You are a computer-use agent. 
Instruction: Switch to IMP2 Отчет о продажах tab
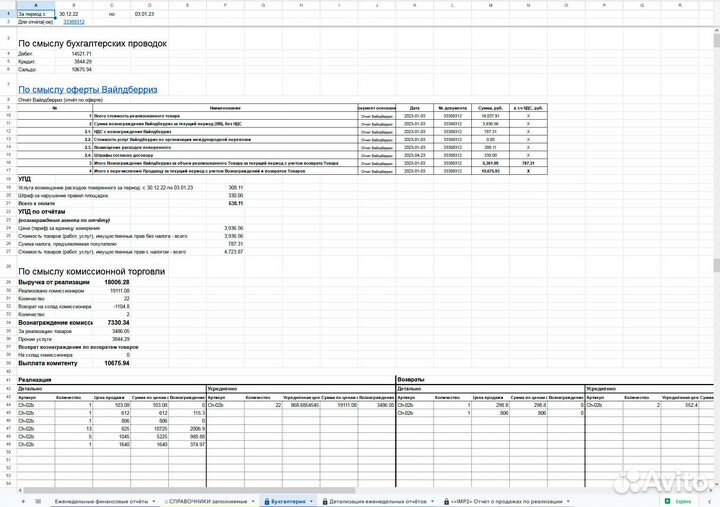(510, 499)
